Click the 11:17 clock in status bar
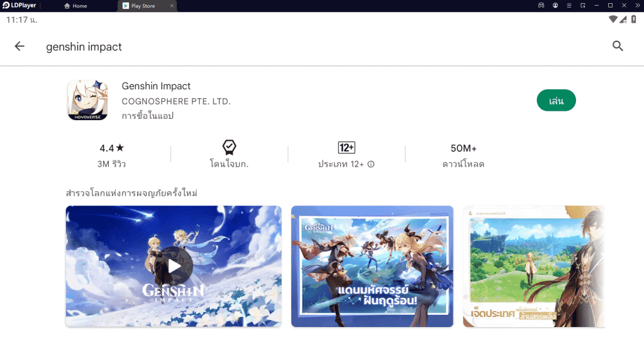This screenshot has width=644, height=344. (22, 19)
